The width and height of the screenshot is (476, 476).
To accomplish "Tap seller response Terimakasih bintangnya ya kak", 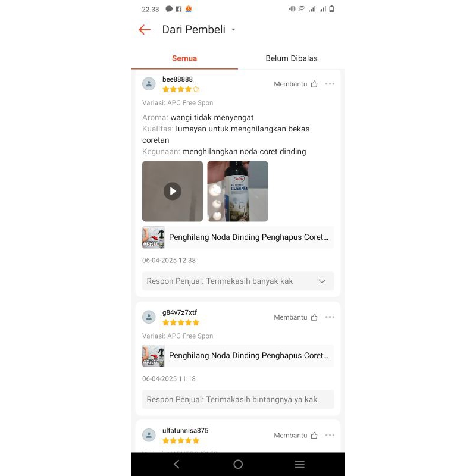I will (238, 399).
